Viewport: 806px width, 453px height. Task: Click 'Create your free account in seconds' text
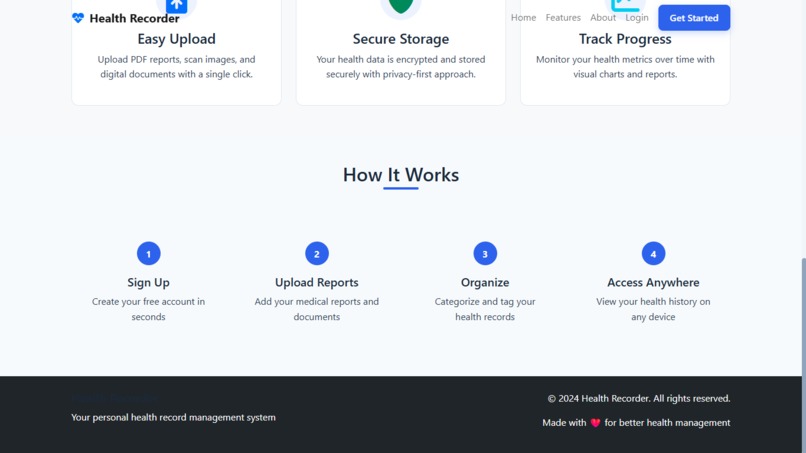149,309
